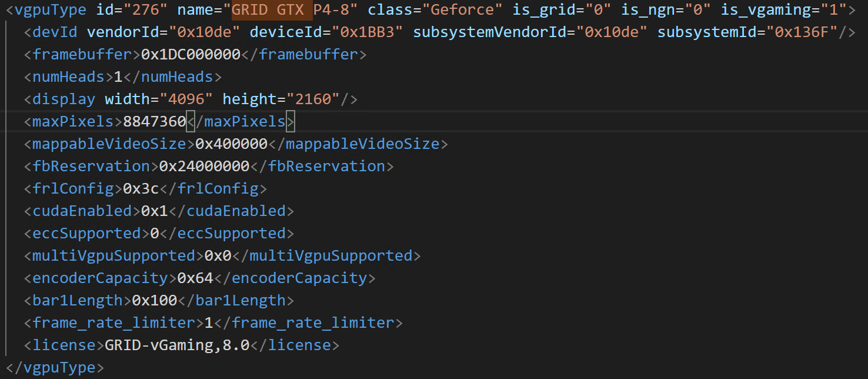
Task: Click the mappableVideoSize value 0x400000
Action: [232, 144]
